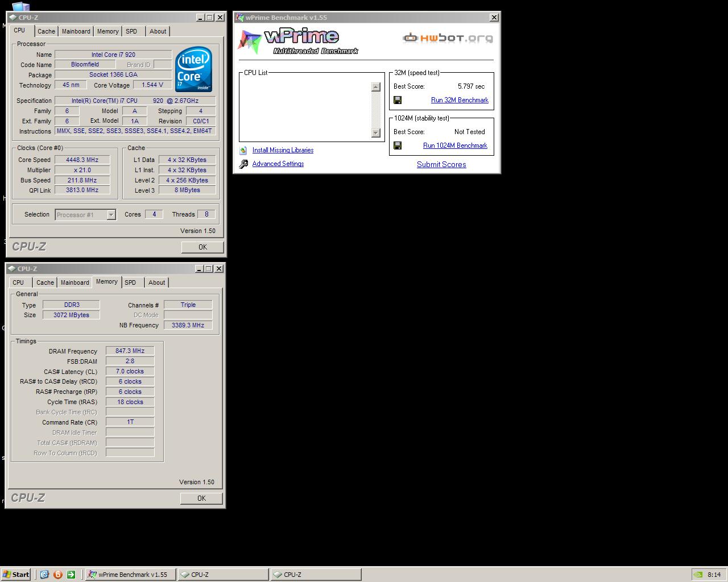Select Mainboard tab in bottom CPU-Z window
The height and width of the screenshot is (582, 728).
pyautogui.click(x=75, y=282)
